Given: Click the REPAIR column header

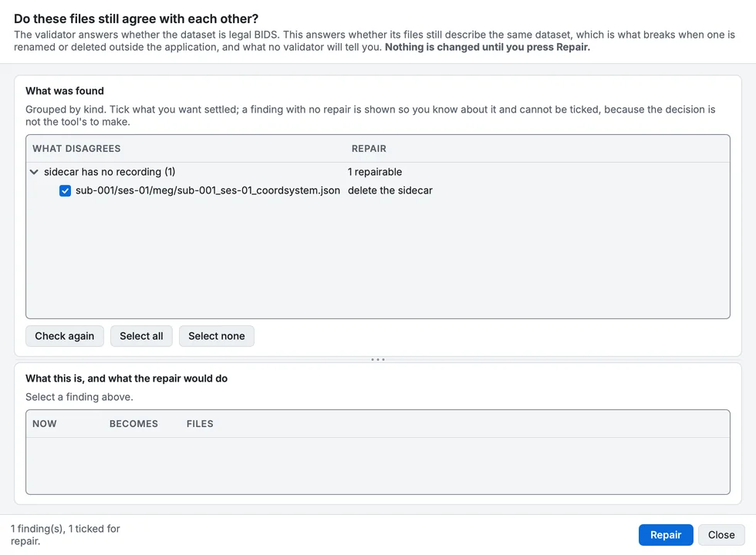Looking at the screenshot, I should pyautogui.click(x=369, y=148).
